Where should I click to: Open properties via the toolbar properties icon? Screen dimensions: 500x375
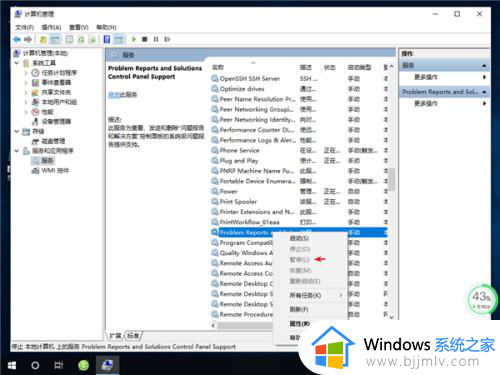click(x=69, y=39)
